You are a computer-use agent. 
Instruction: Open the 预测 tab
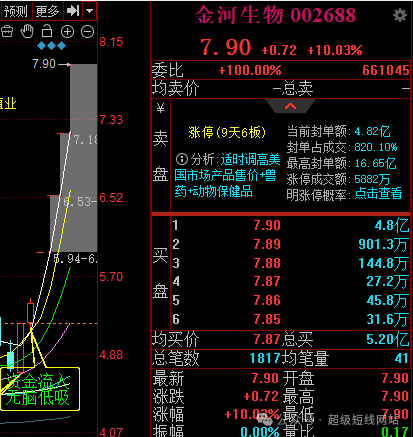[x=16, y=11]
